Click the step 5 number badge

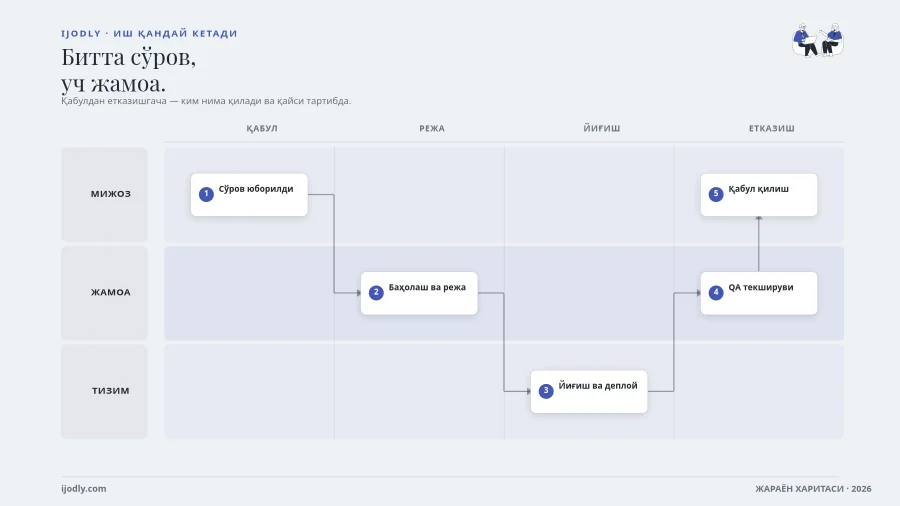[716, 194]
